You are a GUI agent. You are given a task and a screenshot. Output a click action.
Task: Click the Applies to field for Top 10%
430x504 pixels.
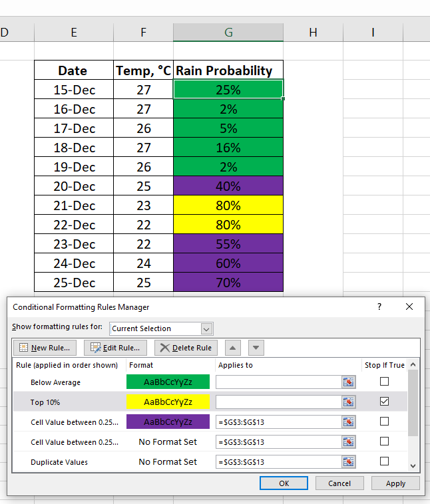click(x=278, y=402)
